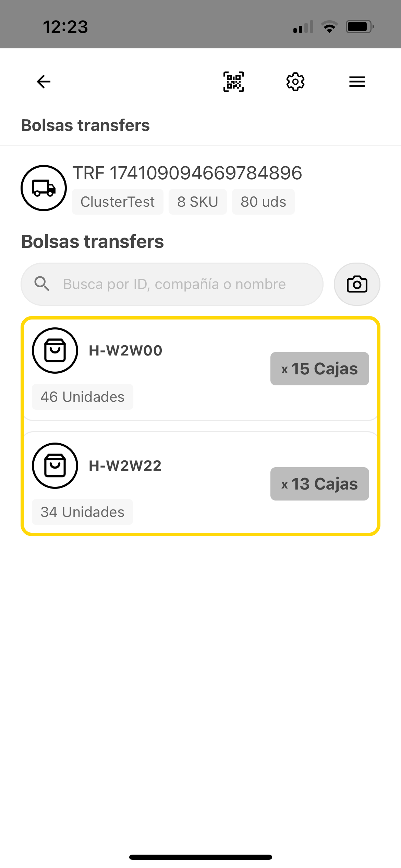Open the hamburger menu

[356, 82]
